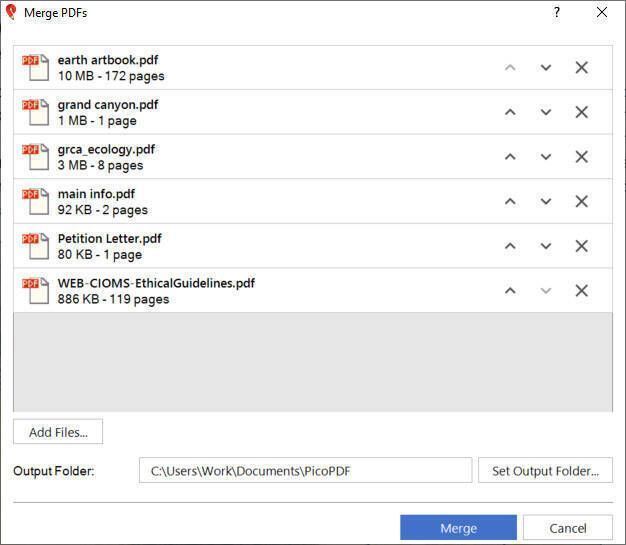
Task: Remove earth artbook.pdf from merge list
Action: pyautogui.click(x=581, y=68)
